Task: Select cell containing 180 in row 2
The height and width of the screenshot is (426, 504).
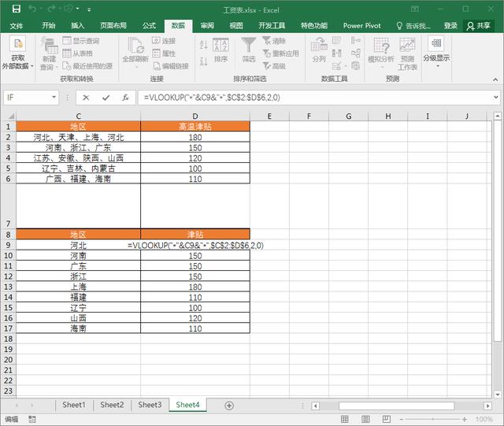Action: pyautogui.click(x=195, y=137)
